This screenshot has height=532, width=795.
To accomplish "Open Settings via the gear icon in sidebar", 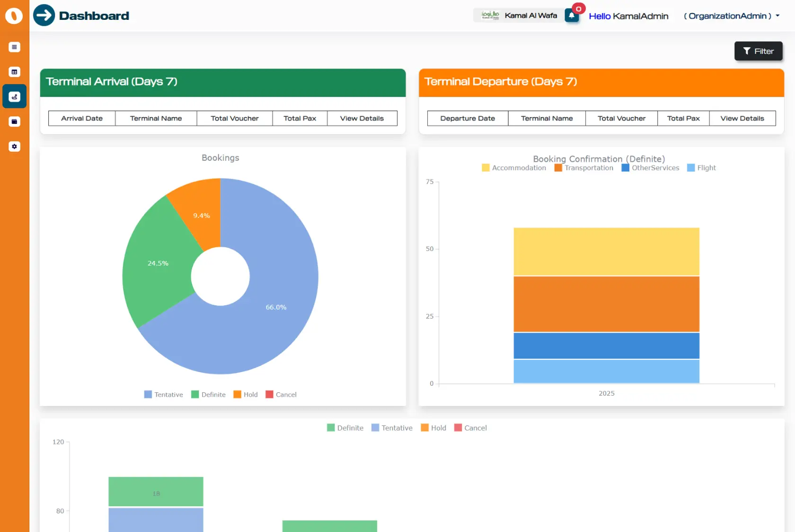I will tap(14, 146).
